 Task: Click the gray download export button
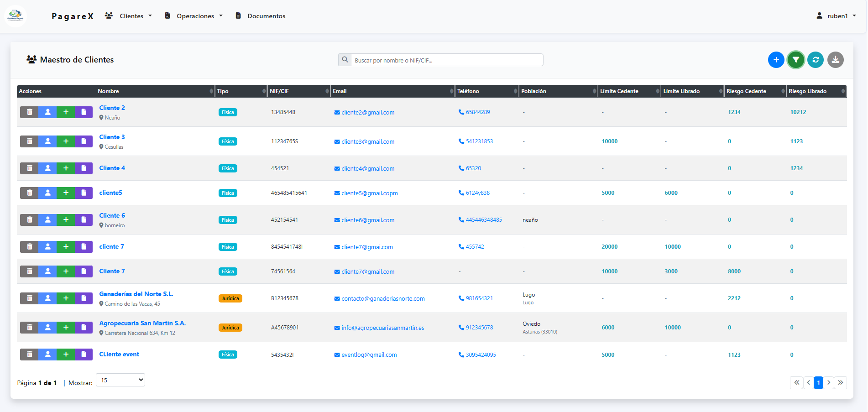[x=835, y=60]
